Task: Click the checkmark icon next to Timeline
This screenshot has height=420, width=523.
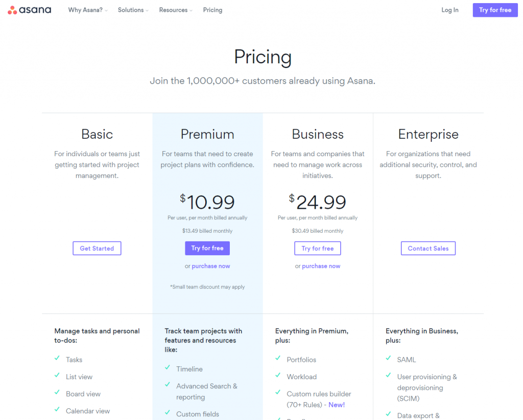Action: point(168,367)
